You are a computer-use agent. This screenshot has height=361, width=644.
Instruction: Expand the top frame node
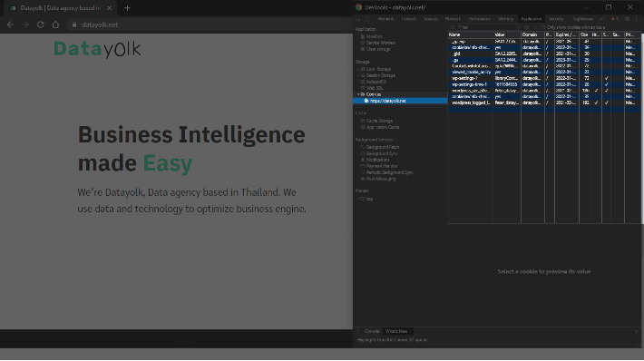point(358,199)
